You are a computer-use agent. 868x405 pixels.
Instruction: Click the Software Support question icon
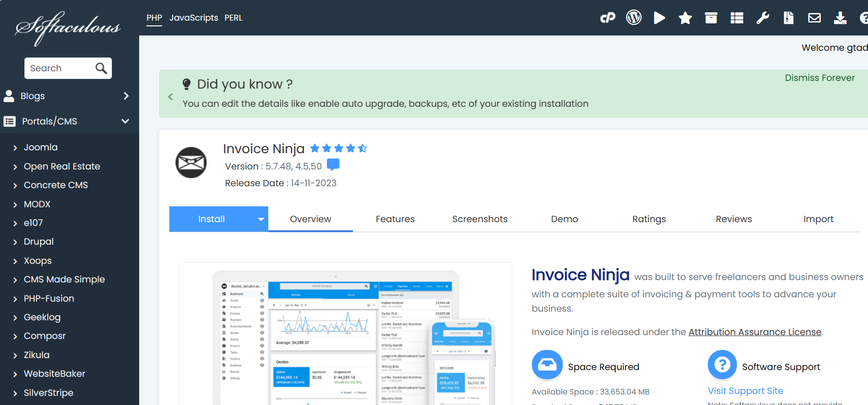point(723,365)
